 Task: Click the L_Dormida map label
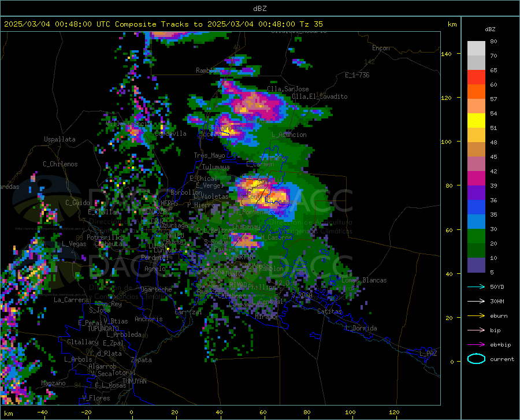click(x=361, y=328)
